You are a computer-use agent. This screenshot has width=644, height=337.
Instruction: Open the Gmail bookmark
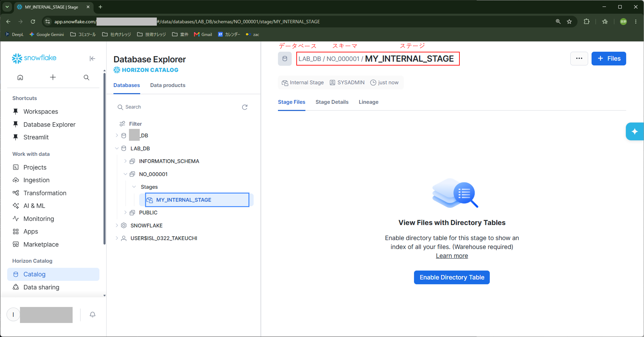coord(203,34)
